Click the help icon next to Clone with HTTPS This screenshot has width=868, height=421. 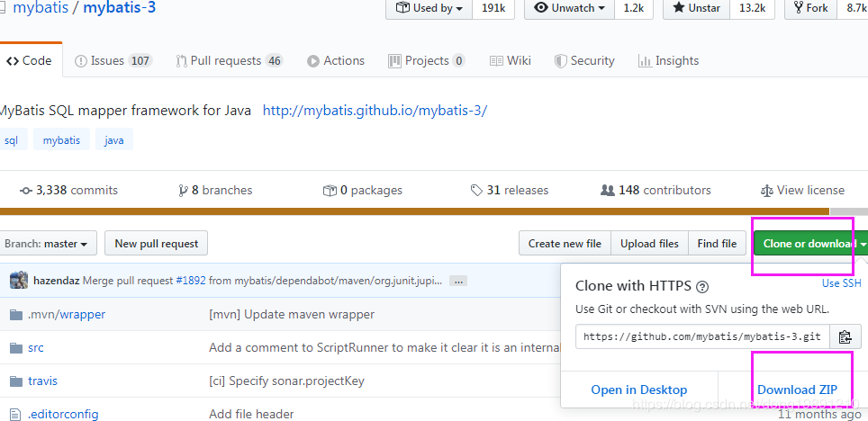[702, 287]
